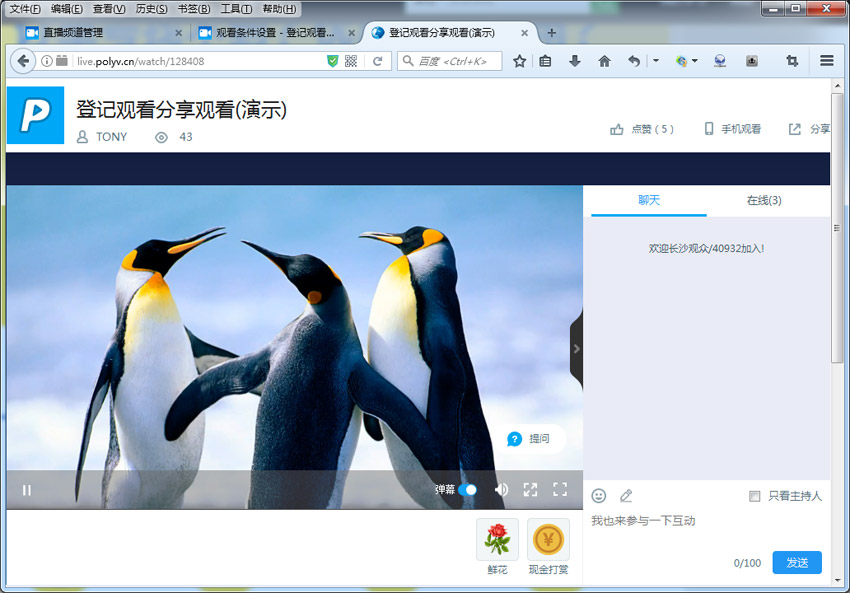Expand the chevron on the video's right edge
The width and height of the screenshot is (850, 593).
point(577,348)
